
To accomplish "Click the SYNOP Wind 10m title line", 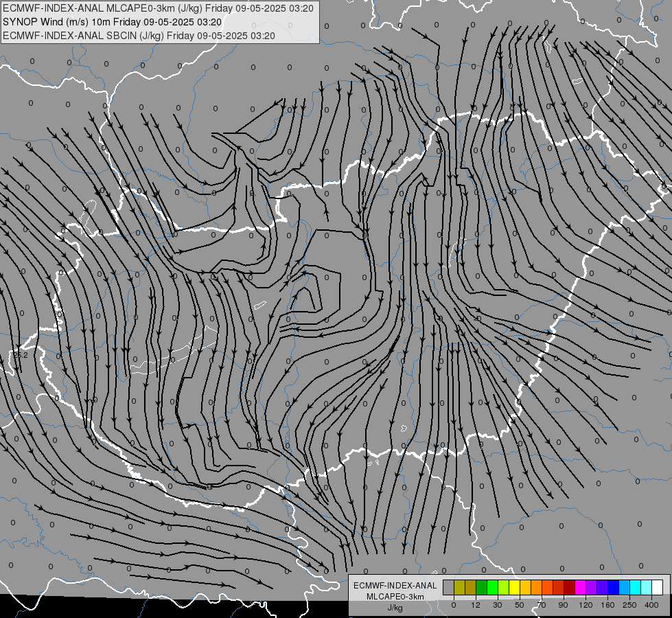I will (x=113, y=22).
